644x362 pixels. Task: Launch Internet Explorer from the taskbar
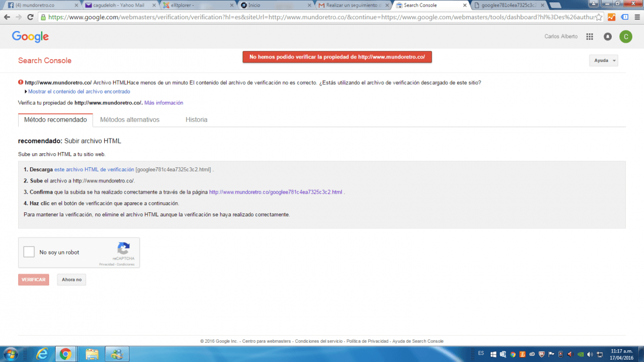click(x=42, y=354)
